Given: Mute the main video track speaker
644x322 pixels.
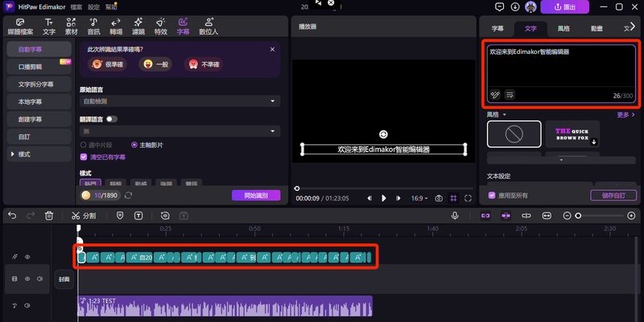Looking at the screenshot, I should click(x=39, y=279).
